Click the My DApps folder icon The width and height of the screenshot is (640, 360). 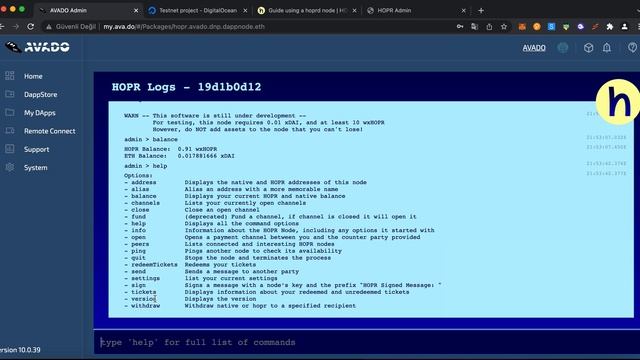tap(10, 113)
